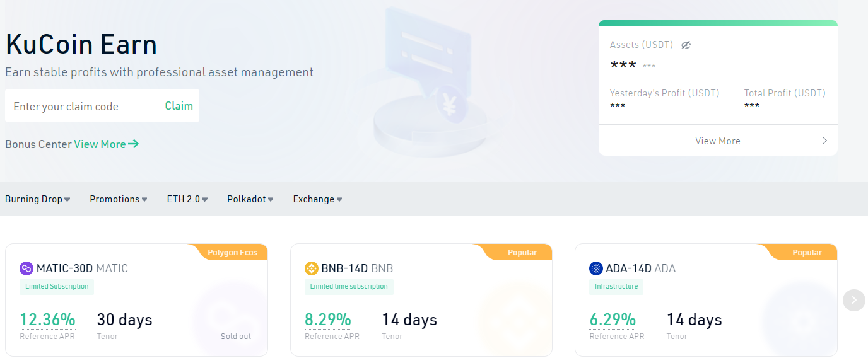
Task: Click View More in the assets card
Action: coord(718,141)
